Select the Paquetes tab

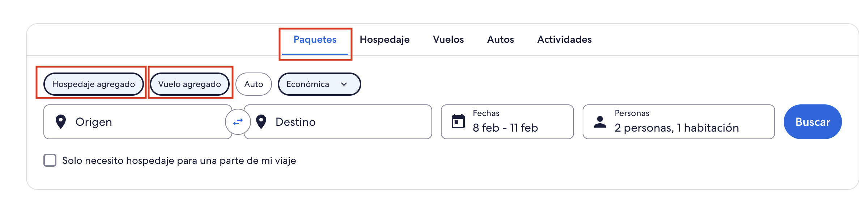pos(315,40)
